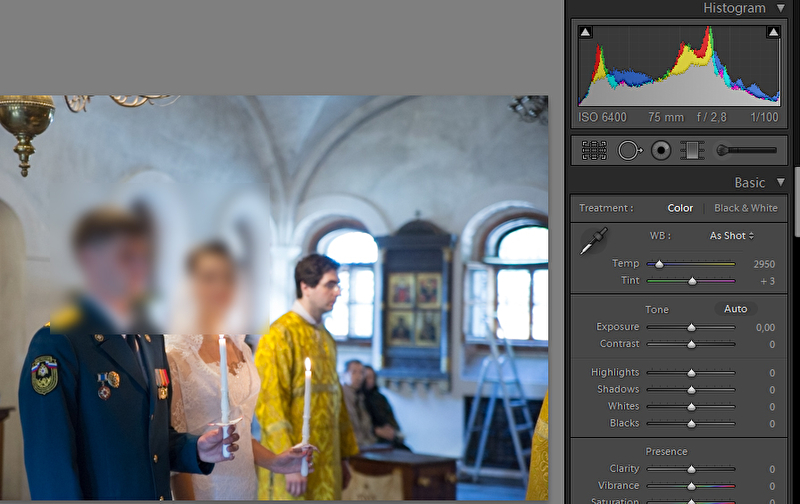Screen dimensions: 800x504
Task: Click the Auto tone button
Action: [735, 309]
